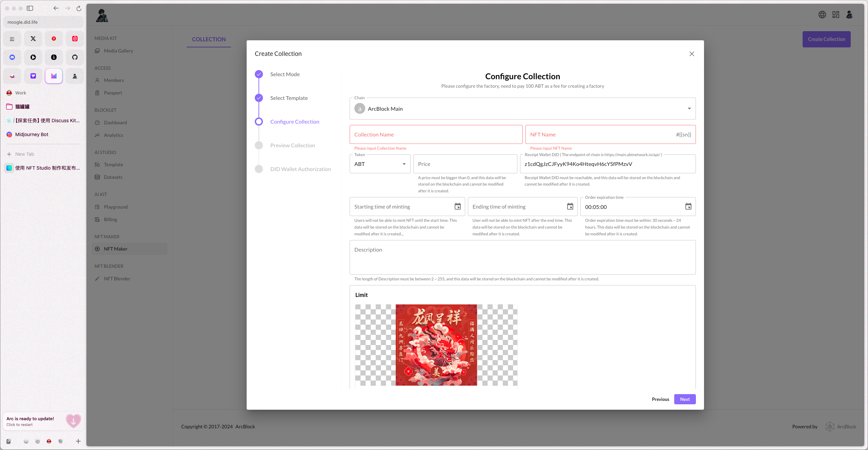Click the dragon NFT preview image
The height and width of the screenshot is (450, 868).
(436, 345)
